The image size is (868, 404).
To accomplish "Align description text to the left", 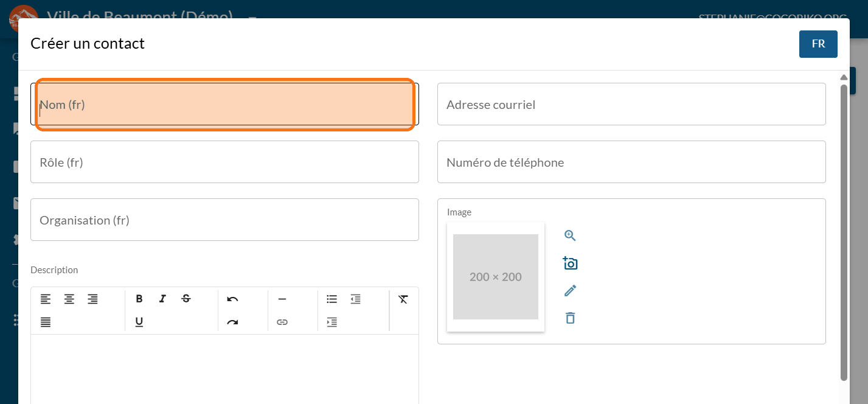I will pyautogui.click(x=46, y=299).
